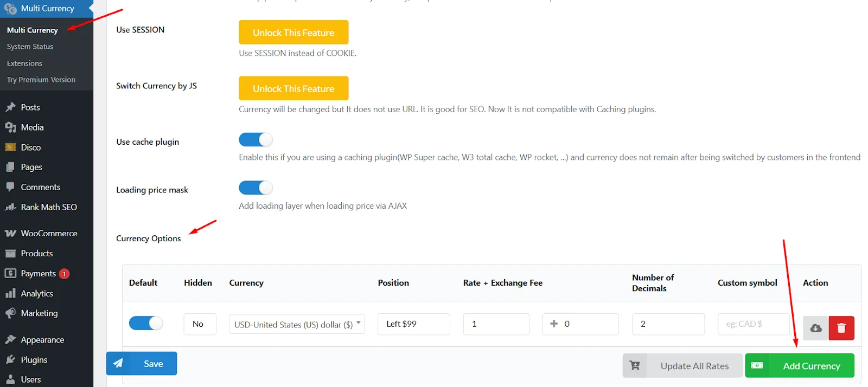This screenshot has width=868, height=387.
Task: Click the Exchange Fee input field
Action: pos(580,324)
